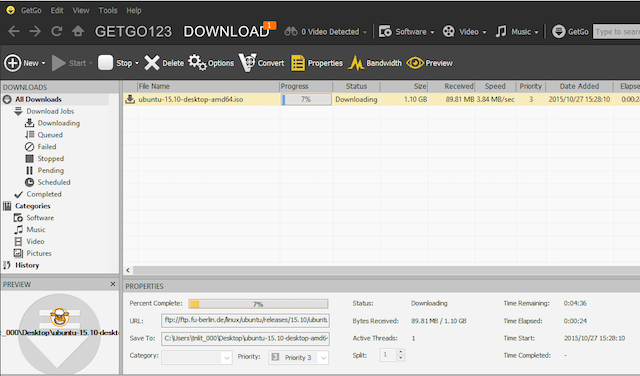
Task: Open the Music dropdown in top bar
Action: tap(517, 31)
